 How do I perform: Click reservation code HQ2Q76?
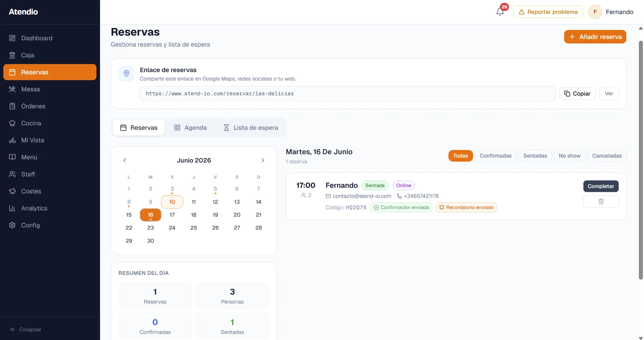pos(356,208)
